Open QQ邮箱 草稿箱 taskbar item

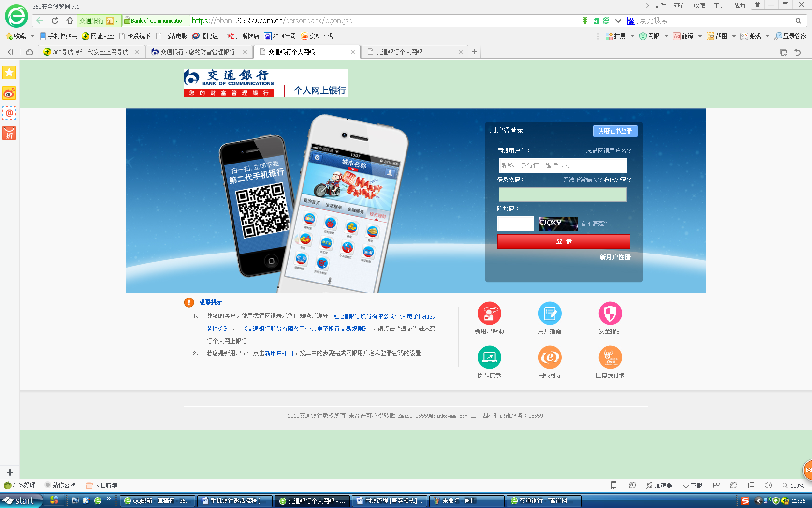click(158, 501)
